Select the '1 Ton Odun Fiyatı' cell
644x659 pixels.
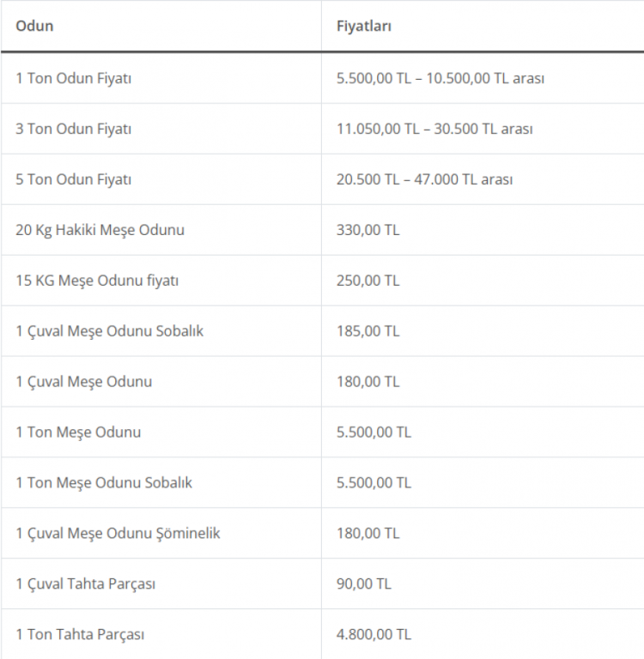74,78
